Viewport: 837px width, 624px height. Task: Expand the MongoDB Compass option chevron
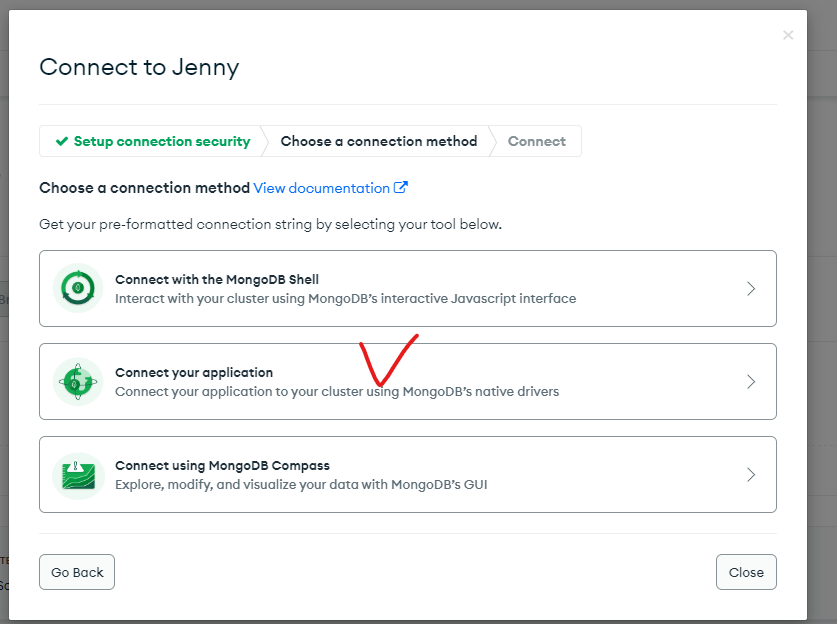pyautogui.click(x=751, y=475)
